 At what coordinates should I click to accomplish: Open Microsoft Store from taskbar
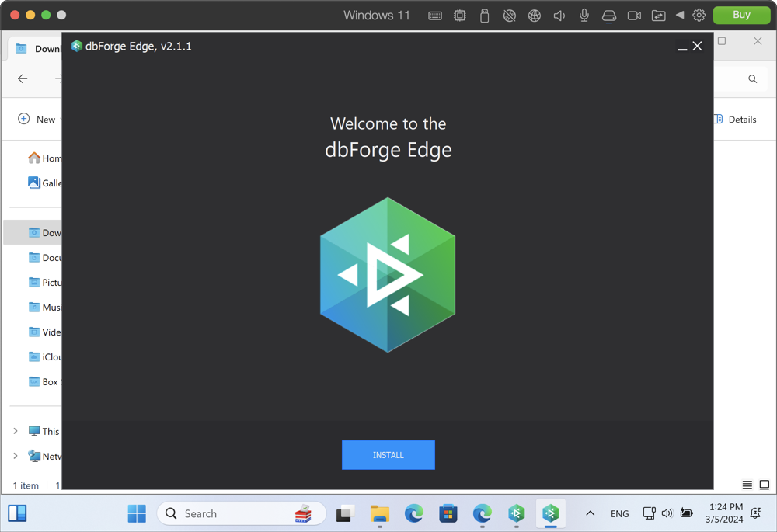[448, 513]
